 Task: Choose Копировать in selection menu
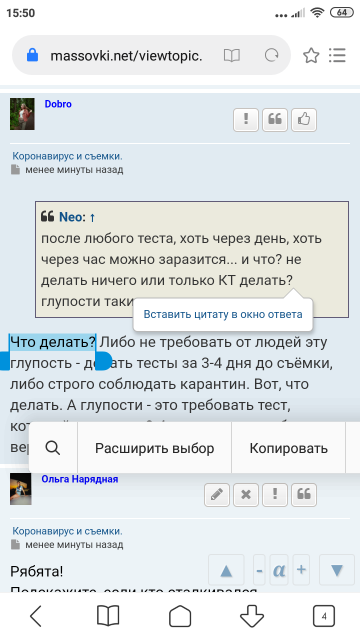(x=289, y=448)
